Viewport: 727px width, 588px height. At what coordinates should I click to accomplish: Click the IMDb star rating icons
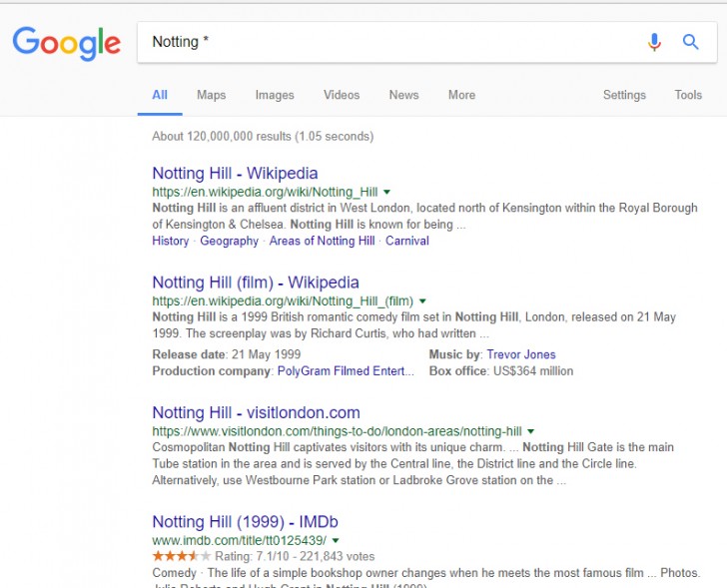pyautogui.click(x=181, y=555)
